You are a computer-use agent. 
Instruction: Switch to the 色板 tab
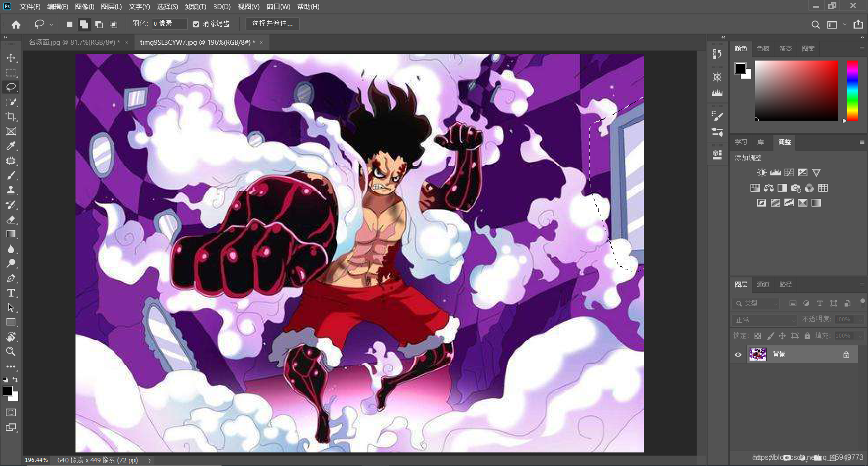[x=763, y=48]
